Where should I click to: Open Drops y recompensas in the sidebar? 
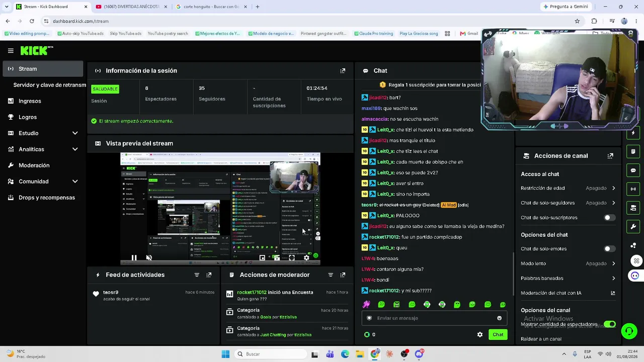point(46,198)
